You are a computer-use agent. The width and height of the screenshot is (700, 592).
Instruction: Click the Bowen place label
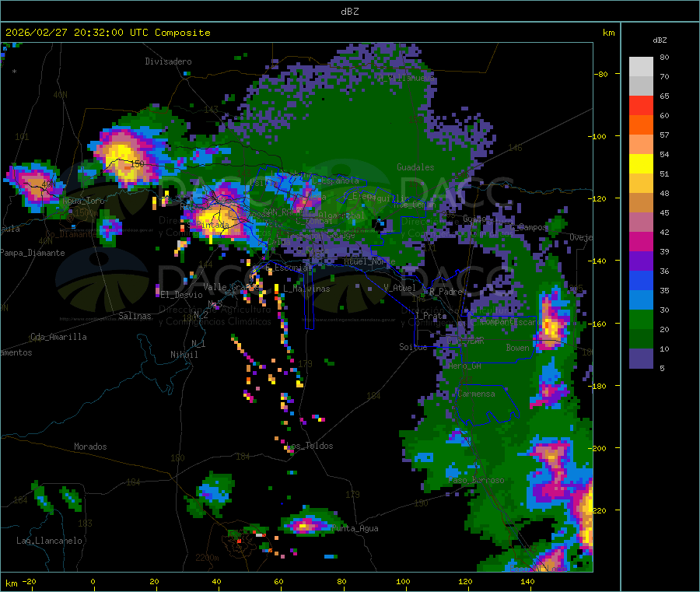[x=517, y=348]
